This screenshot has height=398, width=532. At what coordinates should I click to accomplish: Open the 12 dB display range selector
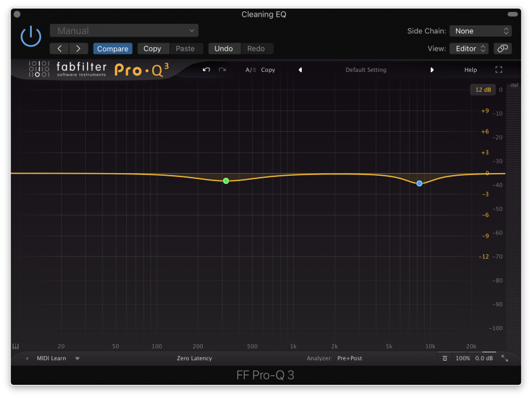pos(483,90)
